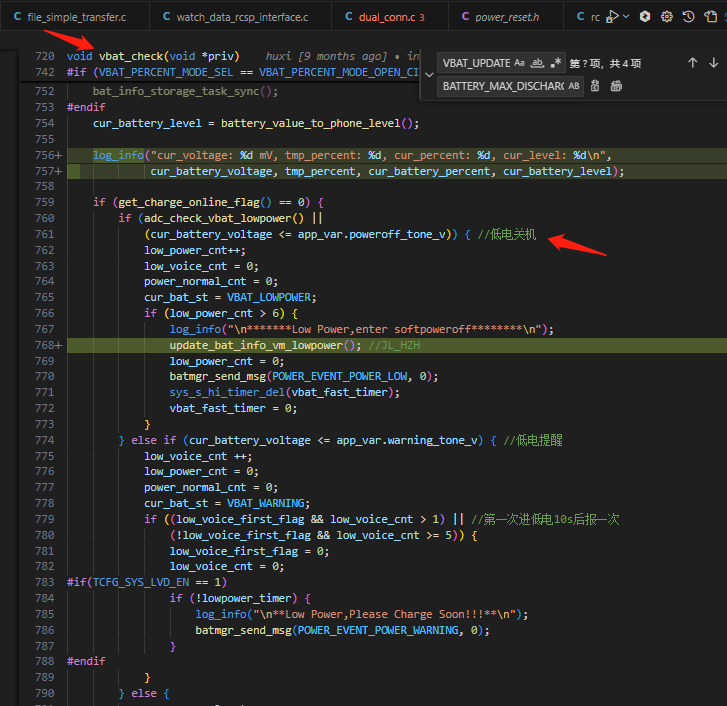Screen dimensions: 727x706
Task: Open the file history clock icon
Action: point(689,17)
